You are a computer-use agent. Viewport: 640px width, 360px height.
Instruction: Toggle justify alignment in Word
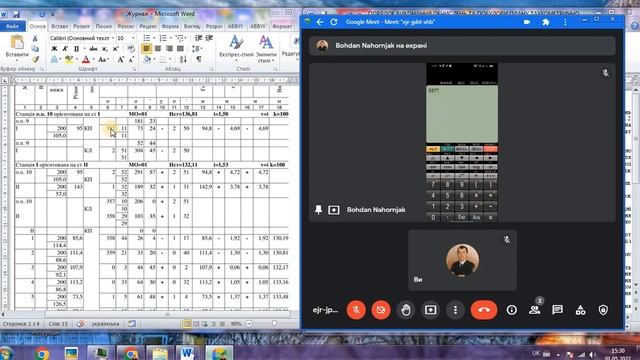tap(180, 49)
